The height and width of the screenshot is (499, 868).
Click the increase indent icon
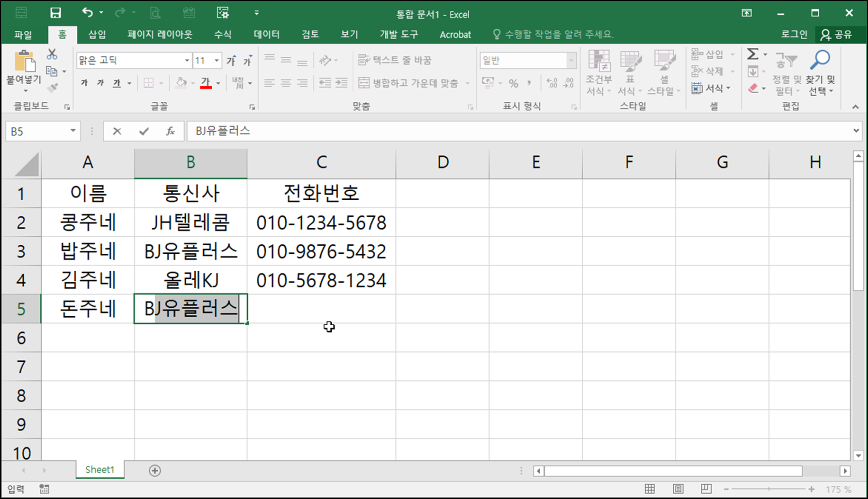tap(341, 83)
